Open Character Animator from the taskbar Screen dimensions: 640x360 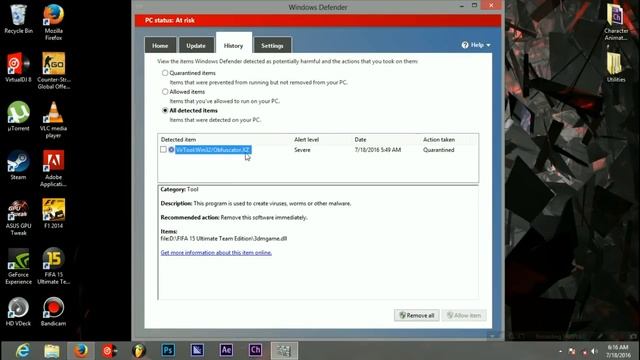coord(255,350)
